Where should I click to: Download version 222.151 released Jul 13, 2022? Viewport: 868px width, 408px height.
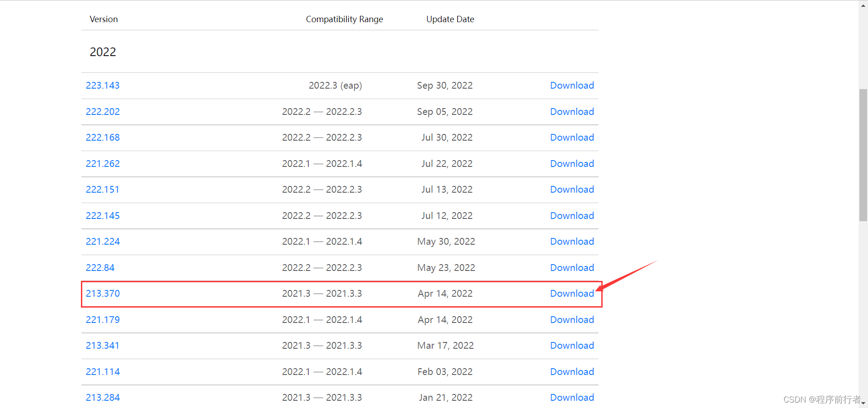point(572,190)
